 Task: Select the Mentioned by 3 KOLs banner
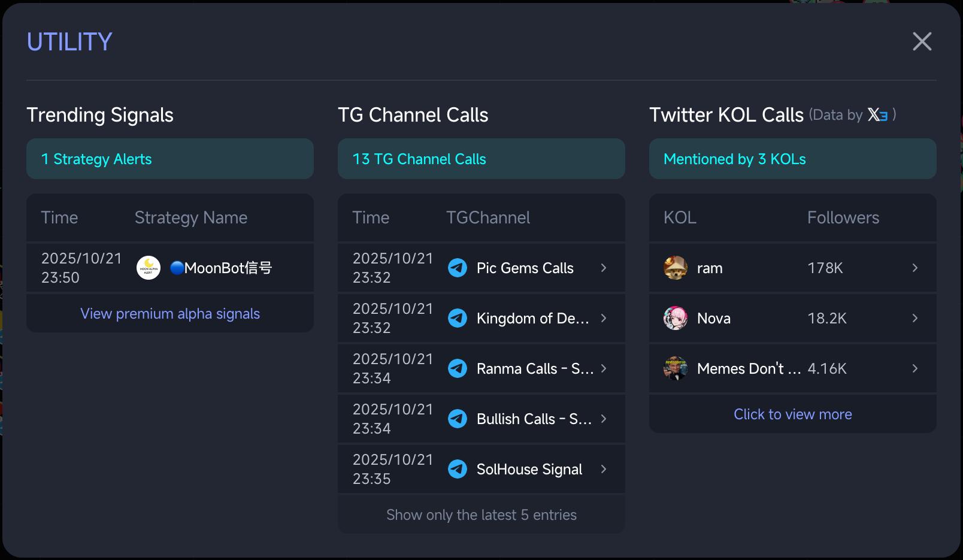792,159
